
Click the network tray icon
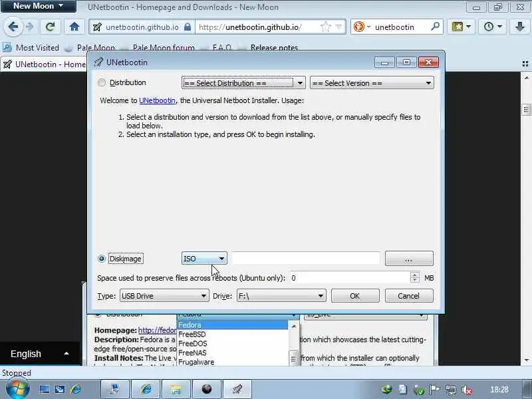451,390
